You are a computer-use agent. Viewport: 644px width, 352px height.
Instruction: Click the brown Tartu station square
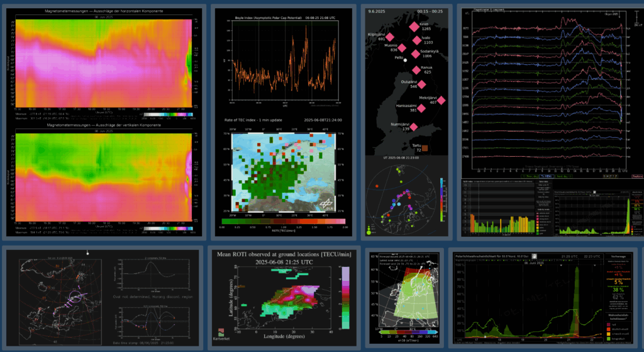[x=425, y=148]
